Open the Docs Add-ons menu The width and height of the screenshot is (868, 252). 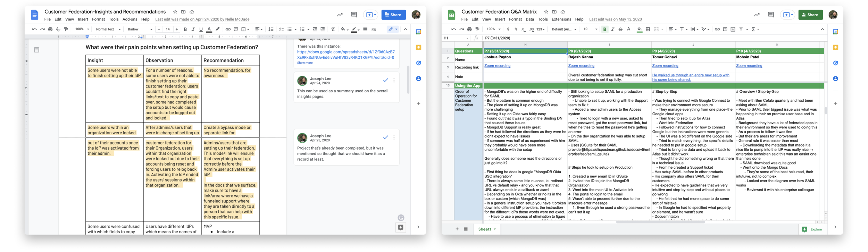tap(130, 19)
